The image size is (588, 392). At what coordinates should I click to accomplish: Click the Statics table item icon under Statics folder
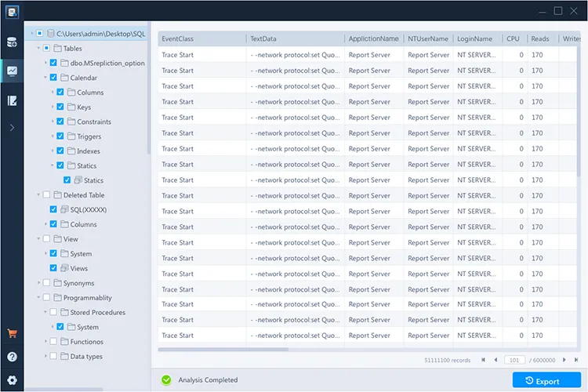(x=78, y=180)
